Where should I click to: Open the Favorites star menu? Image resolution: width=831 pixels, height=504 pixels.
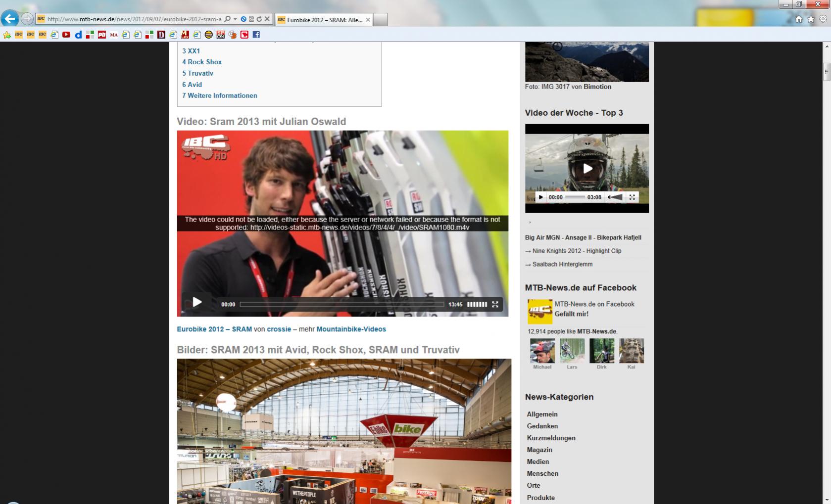click(811, 19)
